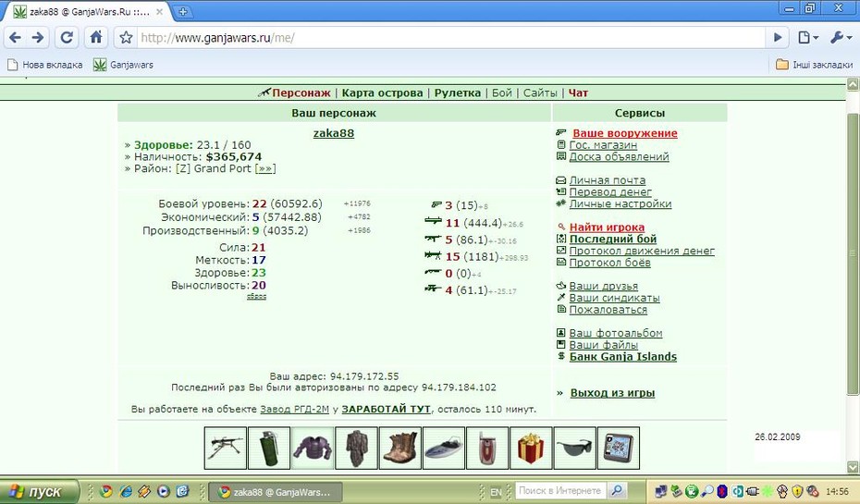This screenshot has width=860, height=504.
Task: Open the 'Карта острова' menu item
Action: 382,92
